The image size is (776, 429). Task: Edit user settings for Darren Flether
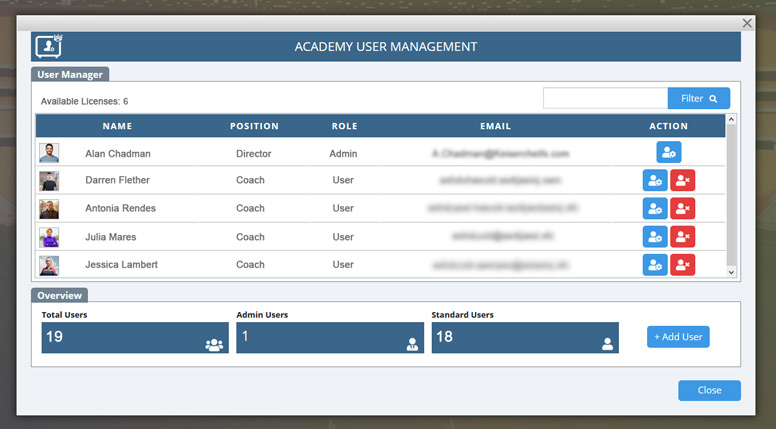click(655, 181)
